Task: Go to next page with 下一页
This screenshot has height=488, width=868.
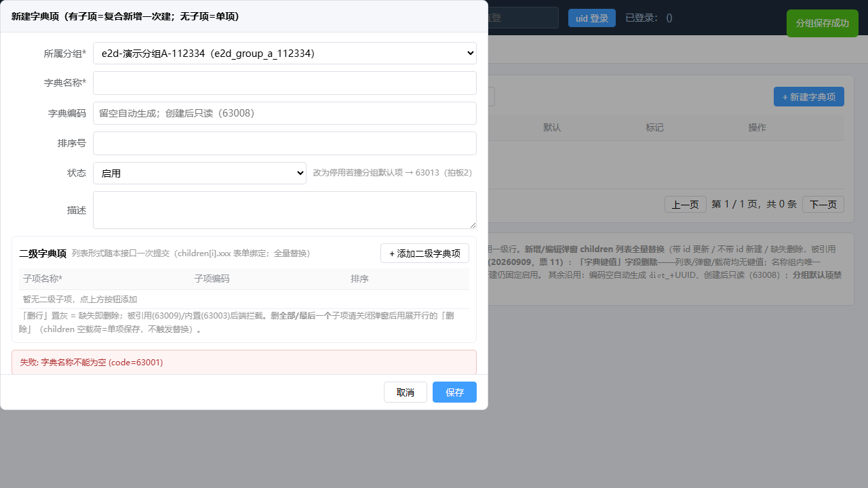Action: (823, 204)
